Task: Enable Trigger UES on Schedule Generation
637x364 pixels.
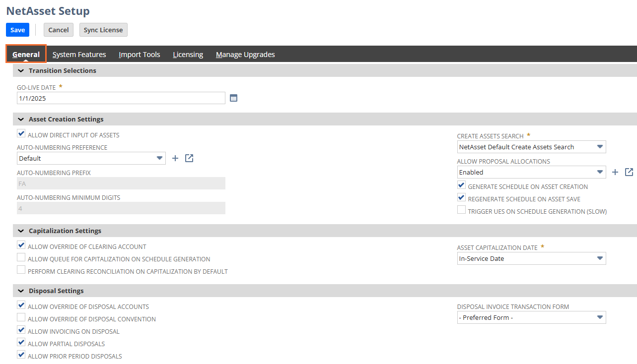Action: coord(462,210)
